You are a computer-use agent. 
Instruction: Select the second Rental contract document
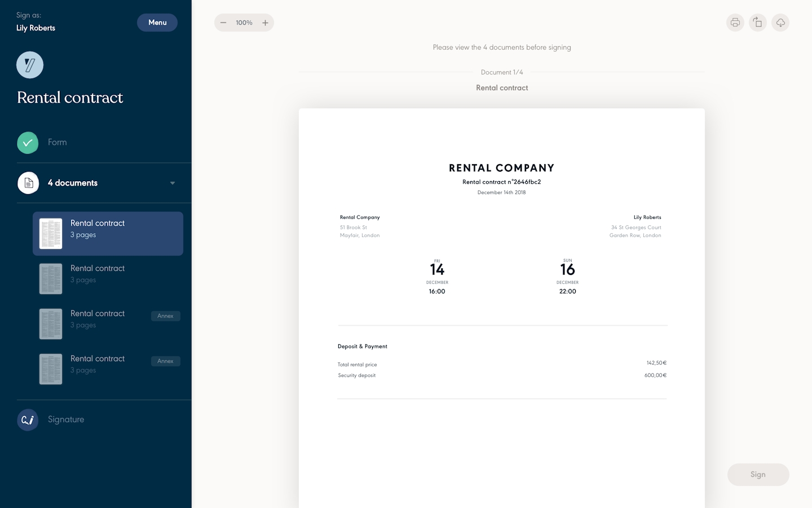click(x=107, y=278)
